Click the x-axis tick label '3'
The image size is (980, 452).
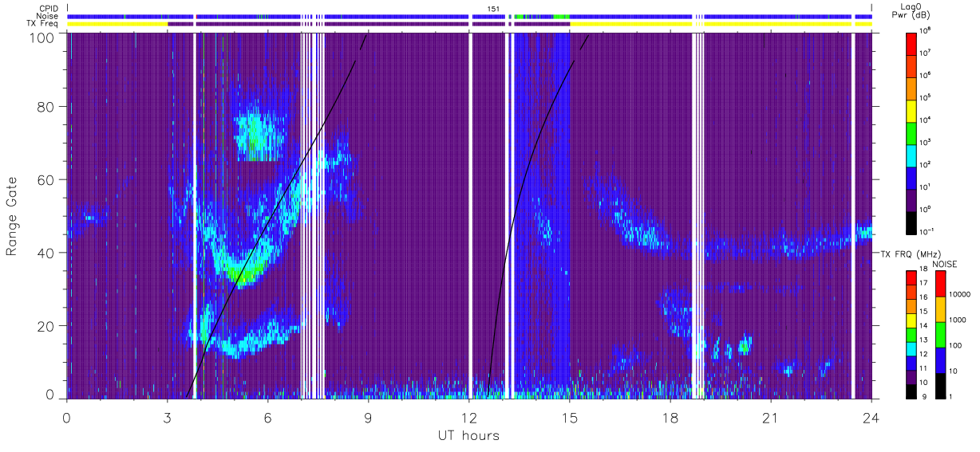pos(168,418)
